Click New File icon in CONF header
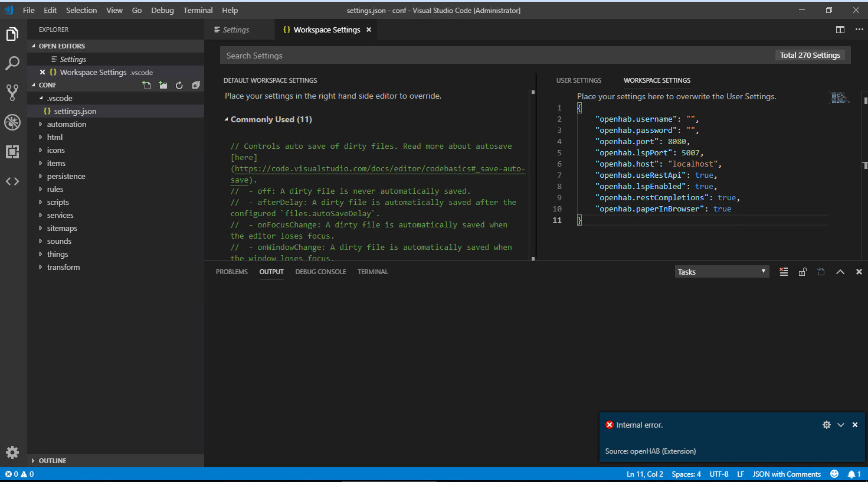 [146, 85]
